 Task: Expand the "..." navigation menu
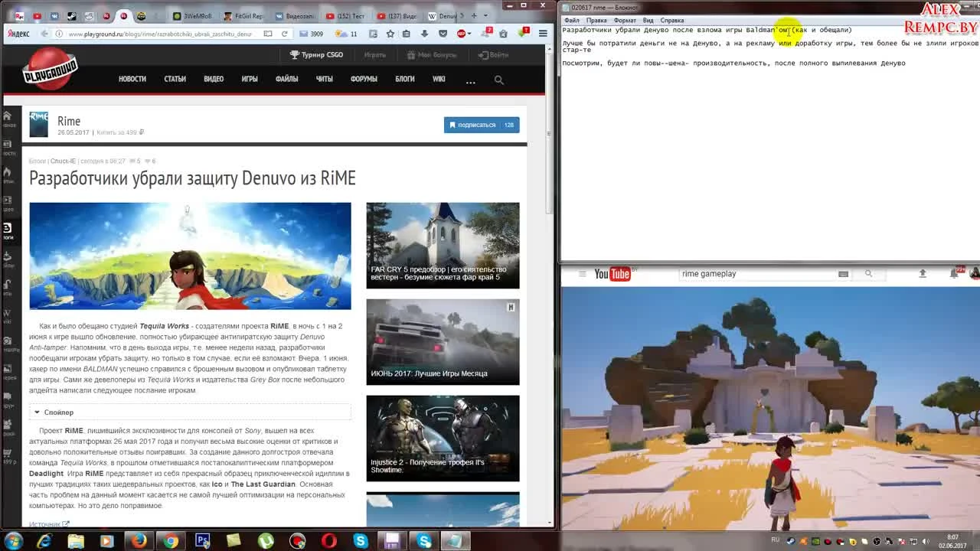click(470, 80)
